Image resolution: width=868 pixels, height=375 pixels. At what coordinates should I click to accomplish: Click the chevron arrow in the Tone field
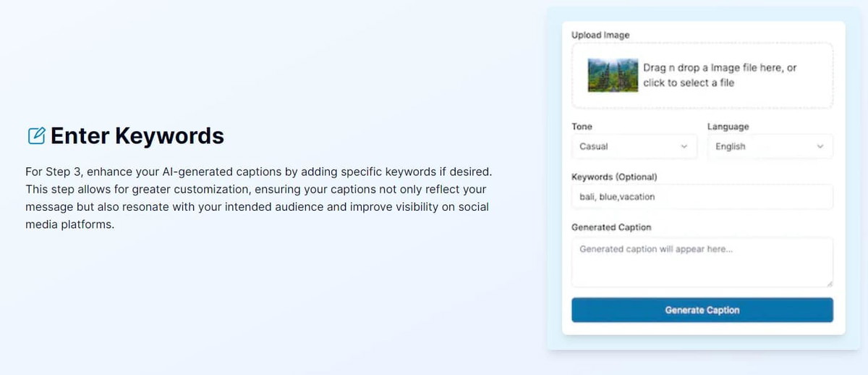pos(684,146)
